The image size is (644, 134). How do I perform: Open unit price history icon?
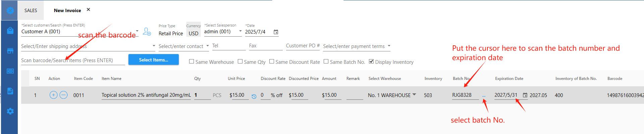pos(254,96)
